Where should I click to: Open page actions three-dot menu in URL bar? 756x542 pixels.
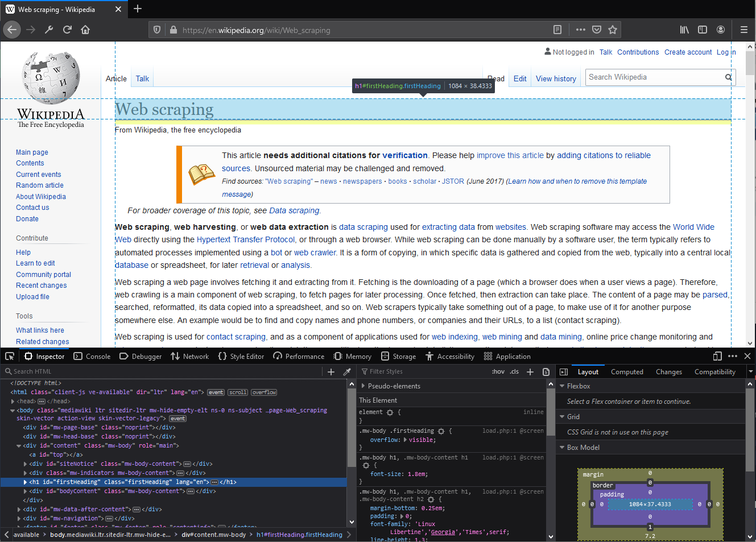pos(580,30)
